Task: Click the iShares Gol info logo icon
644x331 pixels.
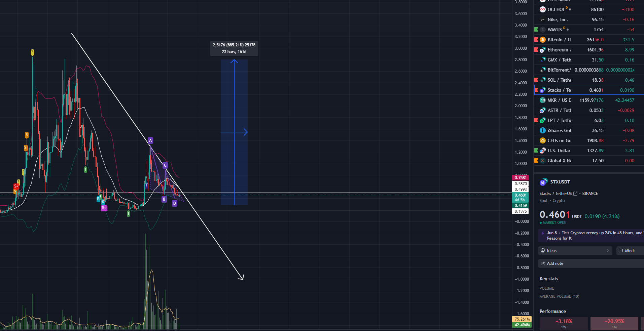Action: tap(542, 130)
